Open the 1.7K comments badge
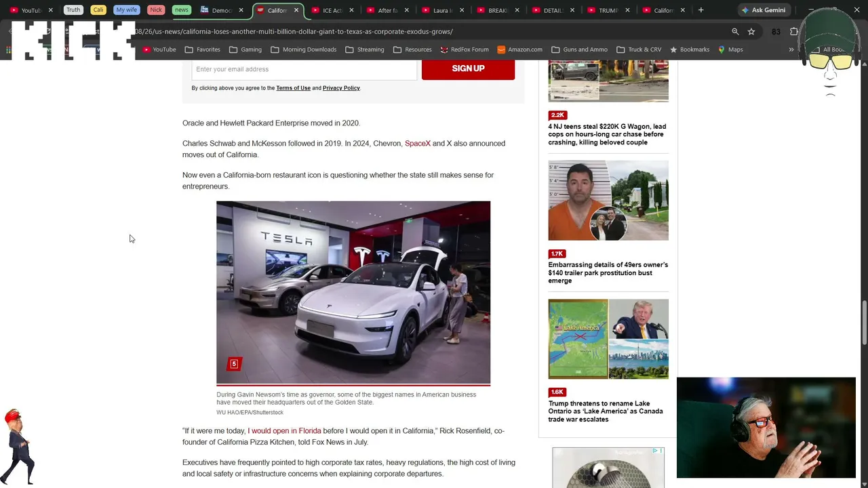This screenshot has width=868, height=488. coord(557,253)
